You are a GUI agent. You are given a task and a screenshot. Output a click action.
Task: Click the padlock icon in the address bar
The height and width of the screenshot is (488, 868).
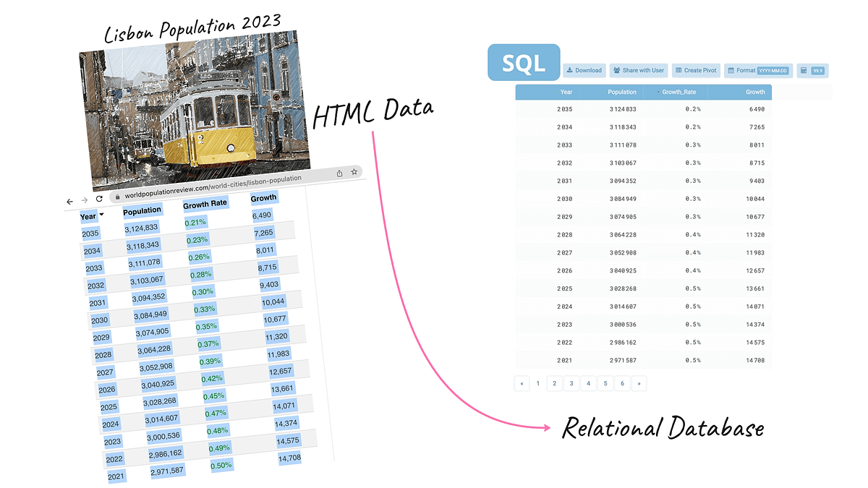pyautogui.click(x=118, y=197)
